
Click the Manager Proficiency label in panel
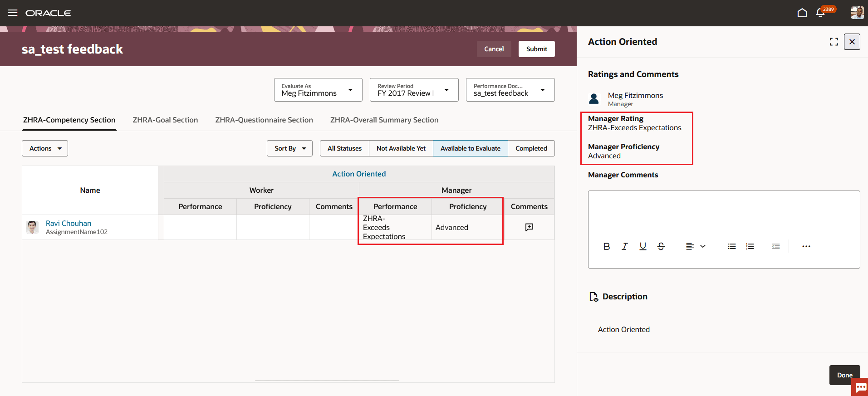[x=624, y=147]
